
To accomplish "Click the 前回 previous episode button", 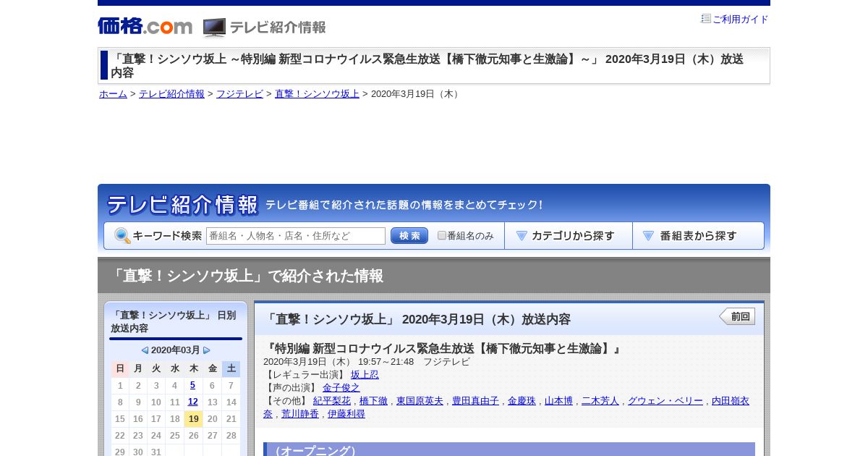I will tap(737, 316).
